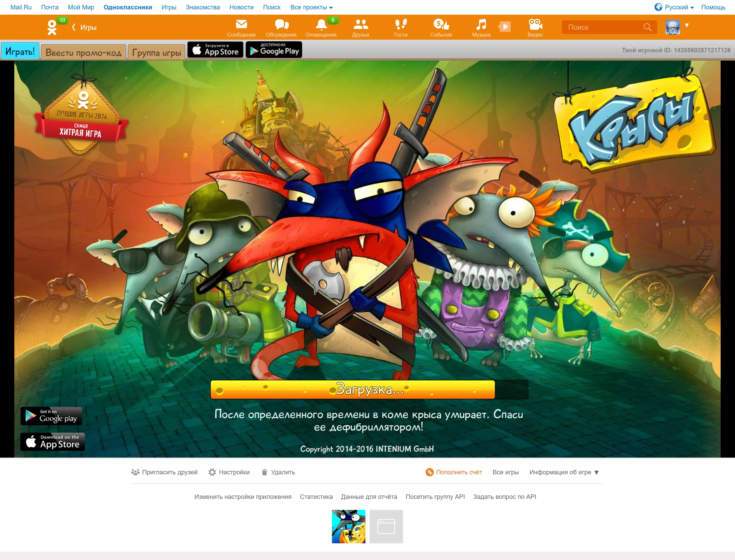Click the user avatar picture
735x560 pixels.
pyautogui.click(x=672, y=27)
